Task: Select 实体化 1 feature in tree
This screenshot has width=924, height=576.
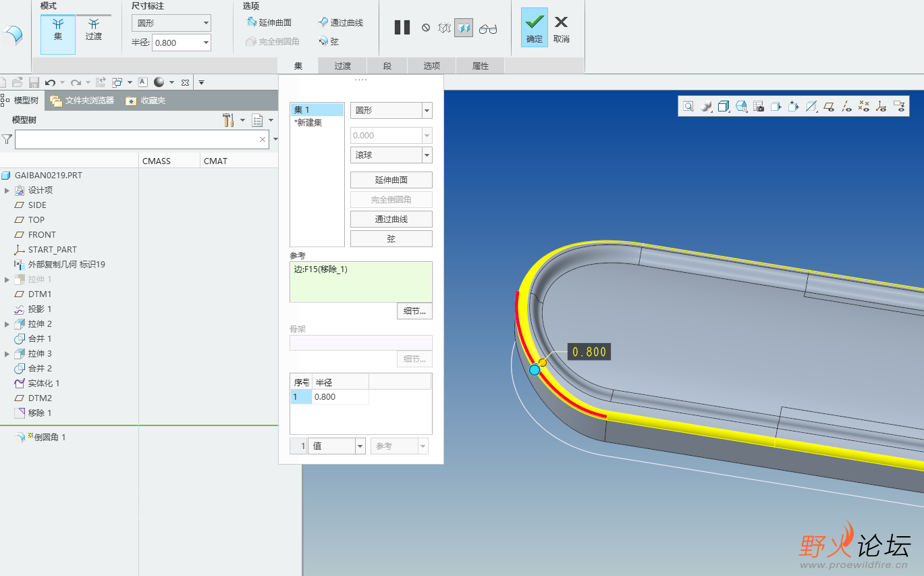Action: point(37,384)
